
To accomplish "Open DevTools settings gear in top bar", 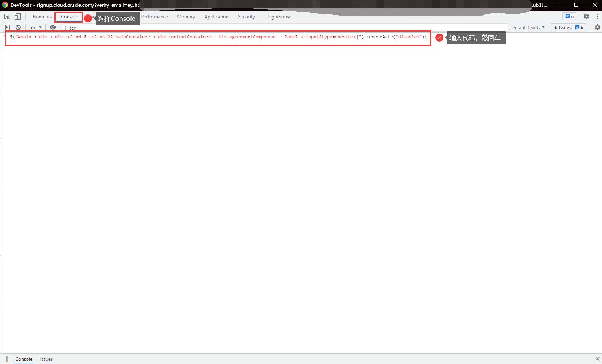I will [586, 16].
